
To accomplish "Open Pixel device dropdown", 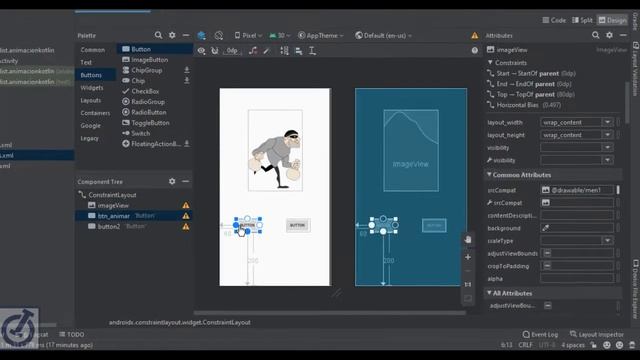I will coord(248,36).
